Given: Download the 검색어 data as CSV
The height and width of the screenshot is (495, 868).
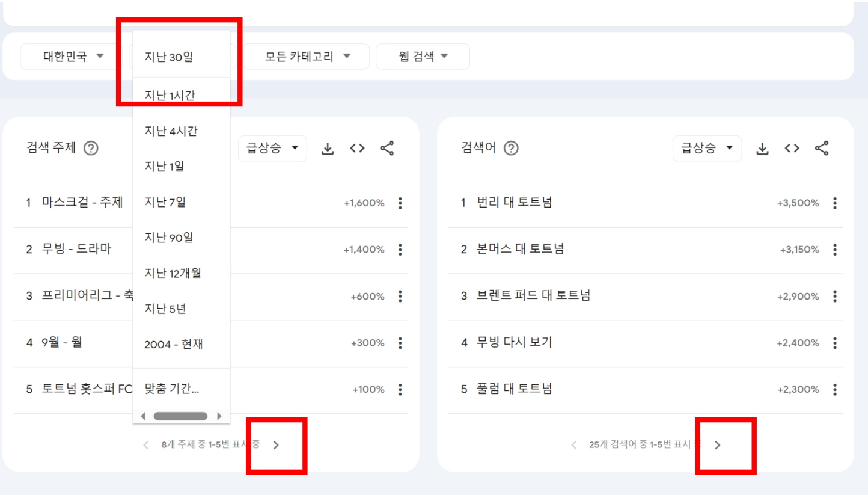Looking at the screenshot, I should pos(762,148).
